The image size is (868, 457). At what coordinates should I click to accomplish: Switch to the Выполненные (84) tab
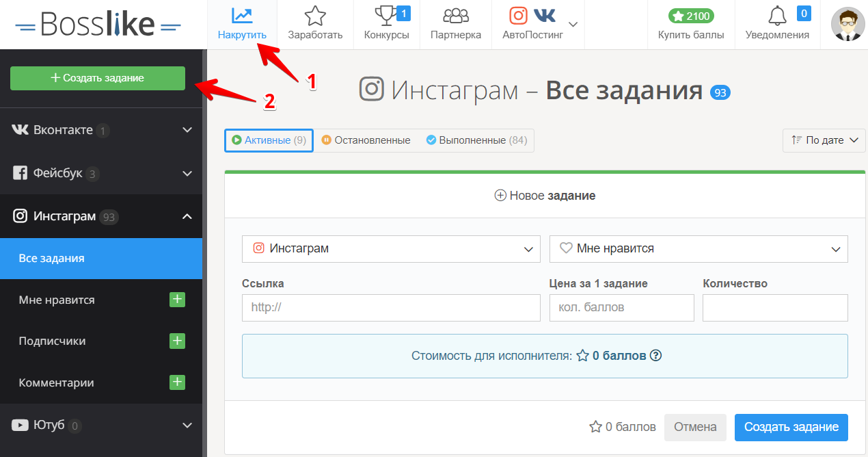click(476, 140)
